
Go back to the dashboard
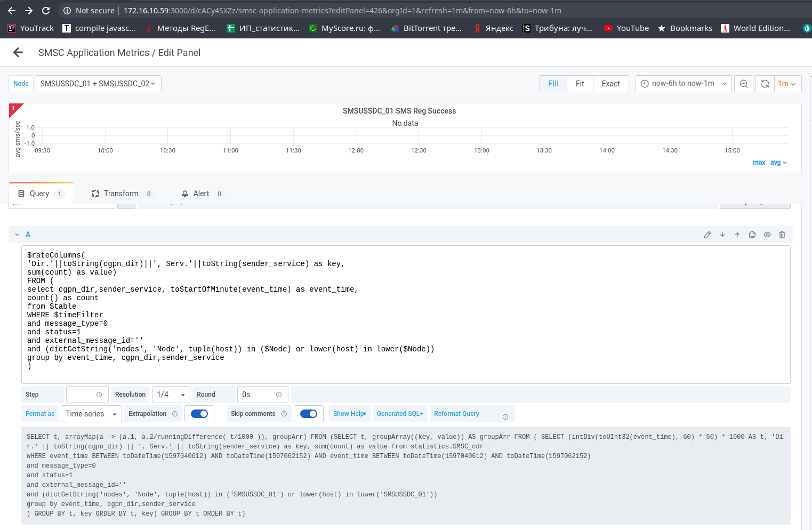click(18, 52)
